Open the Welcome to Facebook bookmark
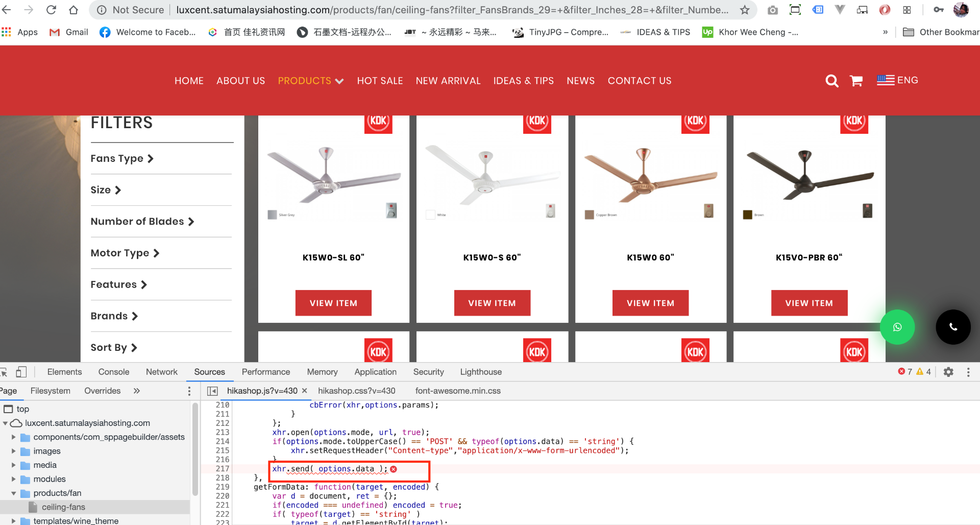The width and height of the screenshot is (980, 525). (148, 32)
